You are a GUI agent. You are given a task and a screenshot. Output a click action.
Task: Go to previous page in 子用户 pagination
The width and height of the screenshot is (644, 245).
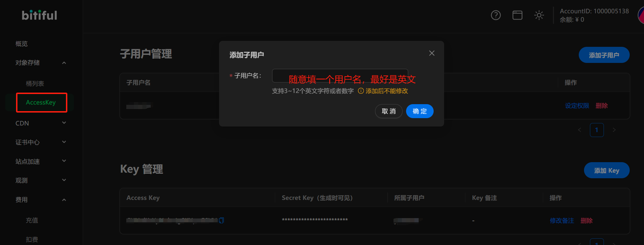point(579,130)
